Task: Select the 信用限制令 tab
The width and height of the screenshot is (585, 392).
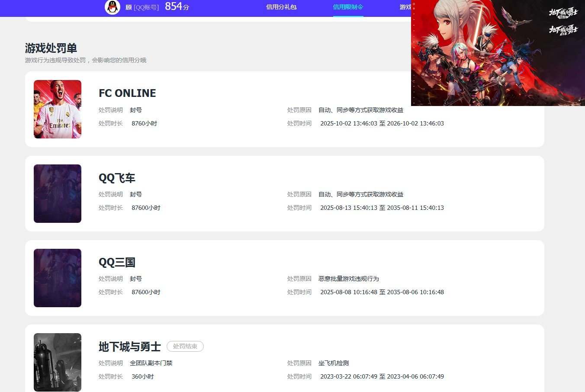Action: point(348,7)
